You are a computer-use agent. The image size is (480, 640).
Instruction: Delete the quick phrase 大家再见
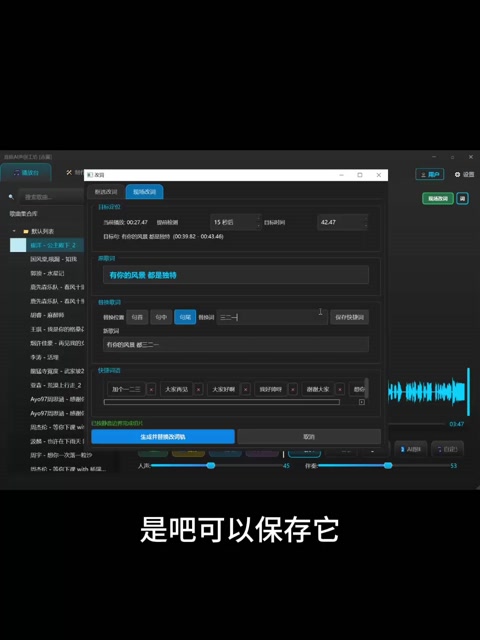tap(199, 389)
